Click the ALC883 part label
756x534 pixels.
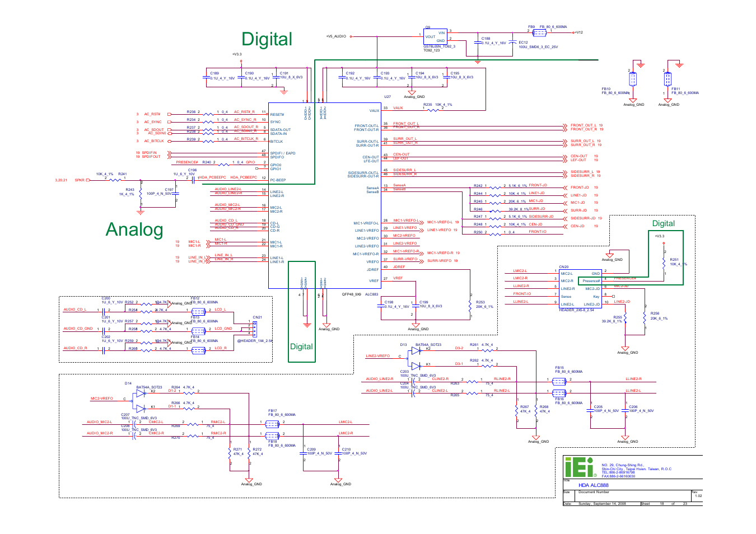pyautogui.click(x=372, y=294)
